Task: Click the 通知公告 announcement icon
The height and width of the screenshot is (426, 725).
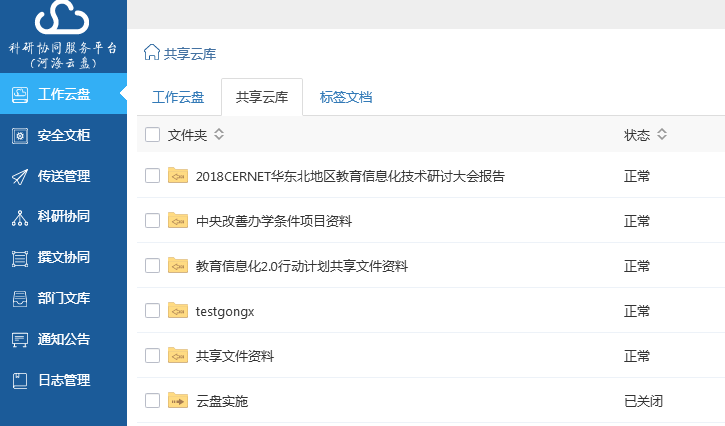Action: [19, 340]
